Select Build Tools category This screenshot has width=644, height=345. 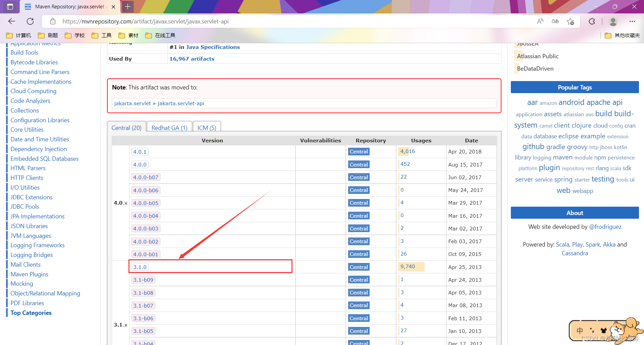[x=24, y=53]
